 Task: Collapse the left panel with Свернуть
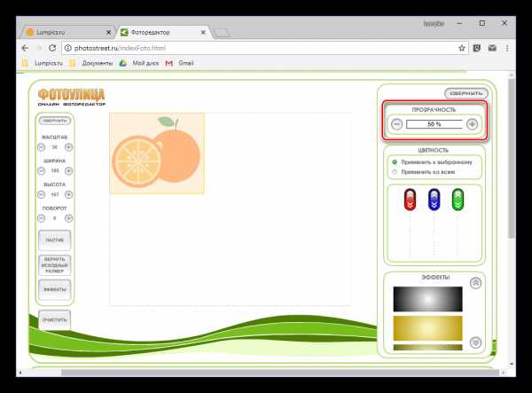click(x=54, y=120)
